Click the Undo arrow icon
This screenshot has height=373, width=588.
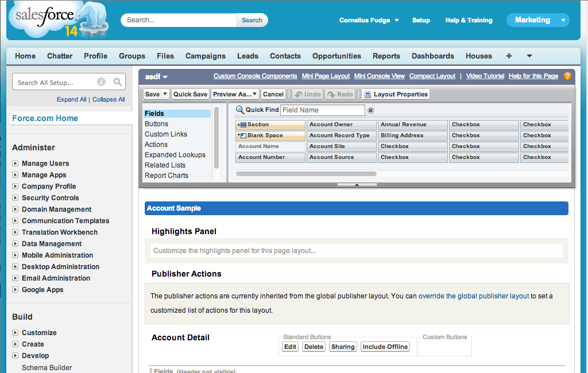(300, 94)
